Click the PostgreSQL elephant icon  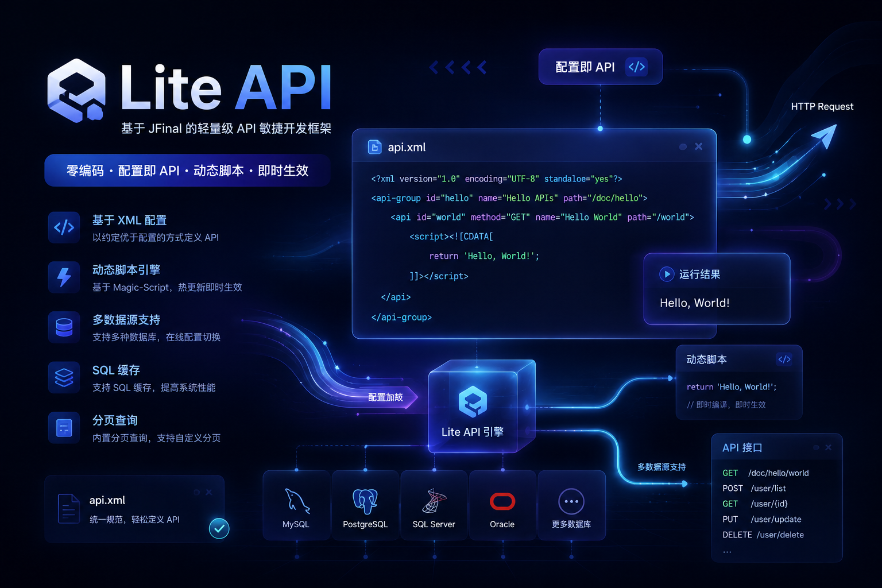pos(365,501)
